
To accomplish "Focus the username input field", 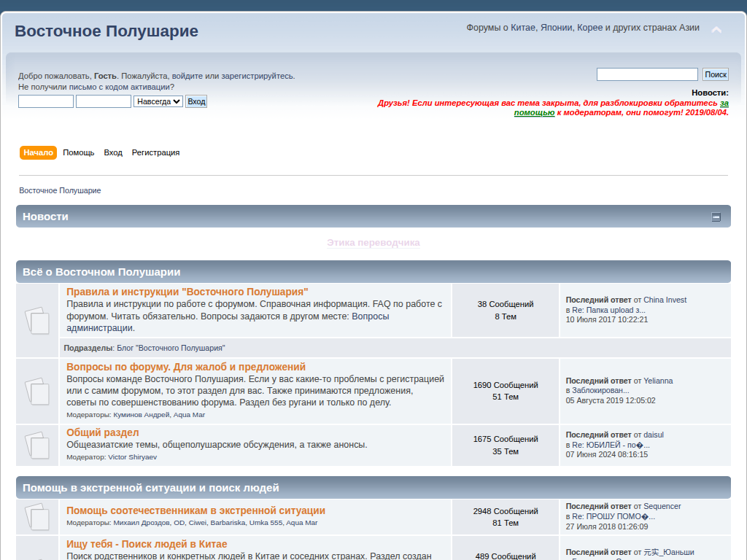I will (46, 101).
